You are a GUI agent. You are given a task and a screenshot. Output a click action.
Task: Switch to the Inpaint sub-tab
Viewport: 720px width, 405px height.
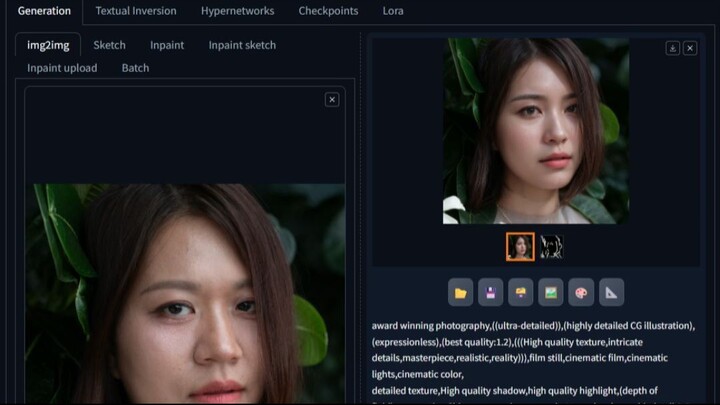167,45
